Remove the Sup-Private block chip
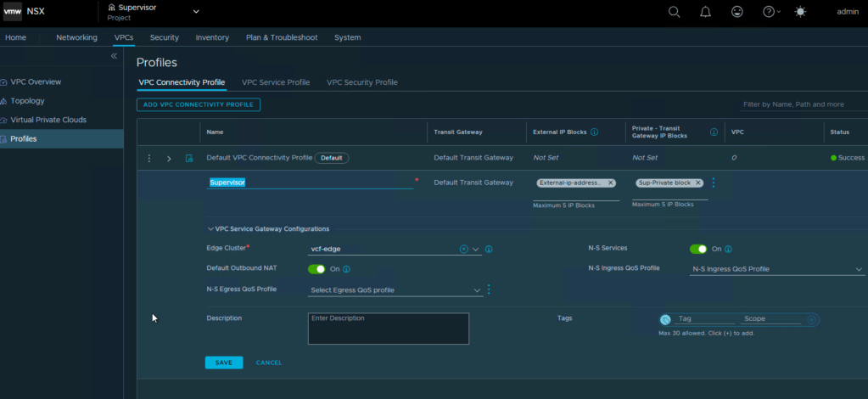 [x=698, y=183]
